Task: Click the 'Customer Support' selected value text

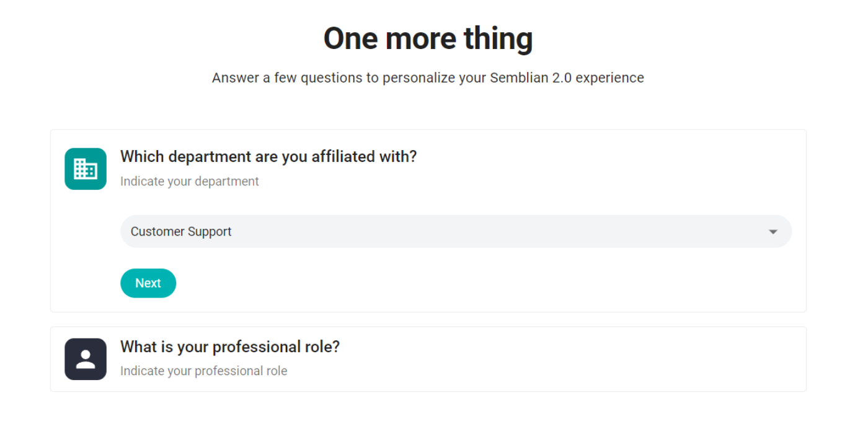Action: point(181,231)
